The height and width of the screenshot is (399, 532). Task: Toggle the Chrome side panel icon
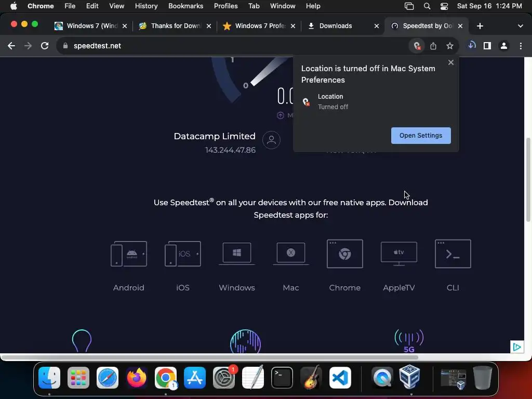[487, 46]
